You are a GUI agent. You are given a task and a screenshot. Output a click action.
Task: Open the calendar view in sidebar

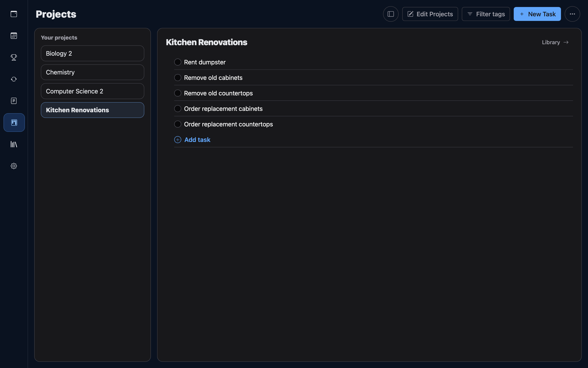coord(14,36)
